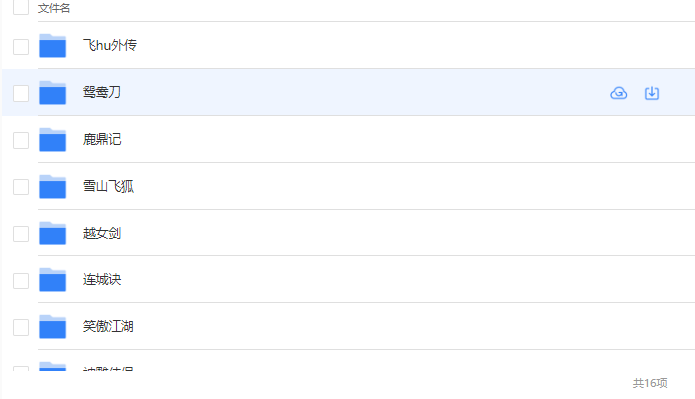
Task: Select the checkbox beside 连城诀
Action: (x=21, y=281)
